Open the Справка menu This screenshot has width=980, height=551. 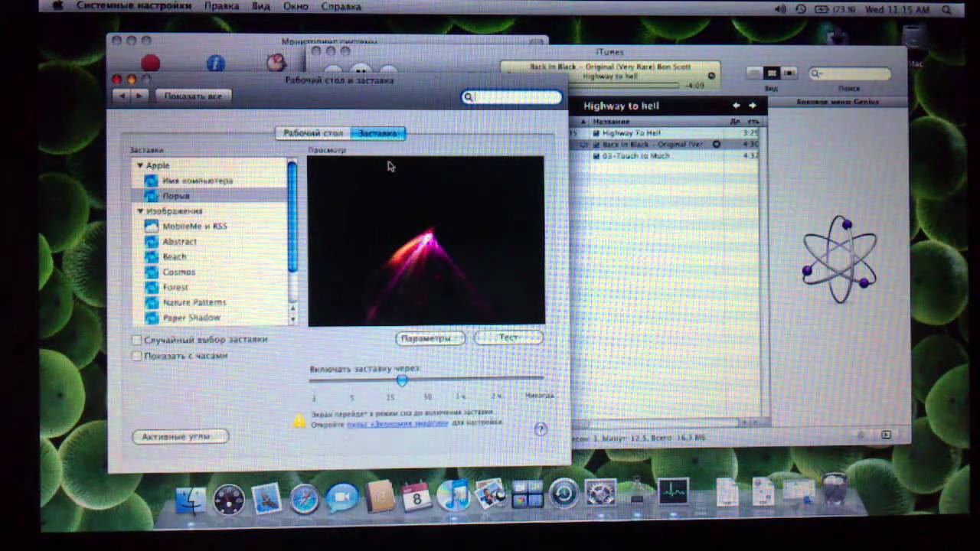tap(341, 6)
